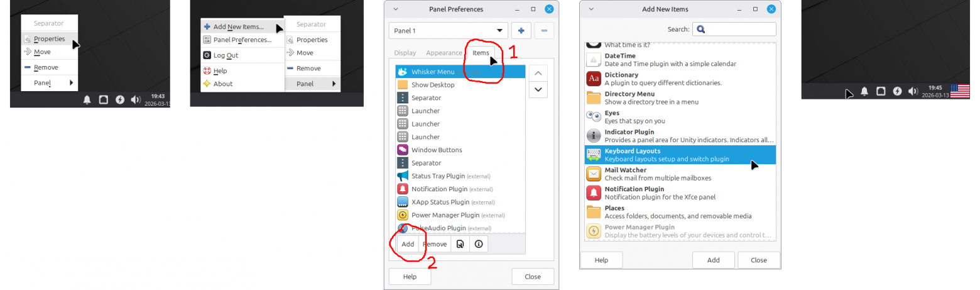The width and height of the screenshot is (980, 290).
Task: Open the Panel 1 selection dropdown
Action: (449, 30)
